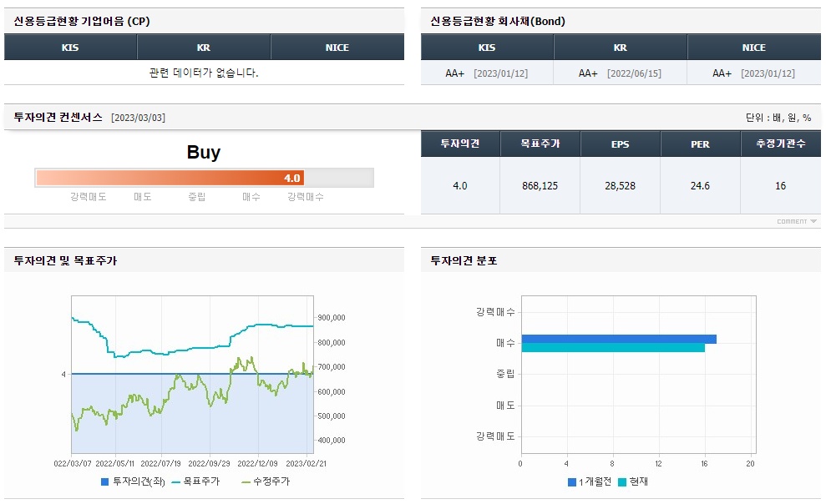
Task: Click the KR column header in Bond table
Action: coord(620,48)
